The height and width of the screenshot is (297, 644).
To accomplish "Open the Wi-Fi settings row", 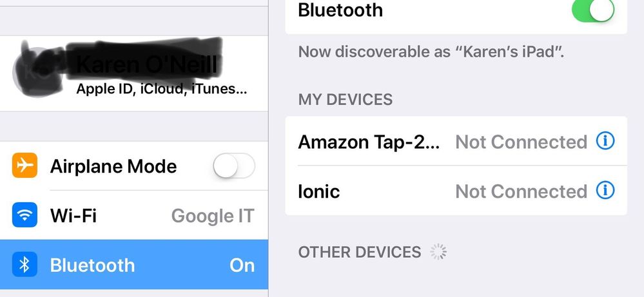I will [134, 215].
